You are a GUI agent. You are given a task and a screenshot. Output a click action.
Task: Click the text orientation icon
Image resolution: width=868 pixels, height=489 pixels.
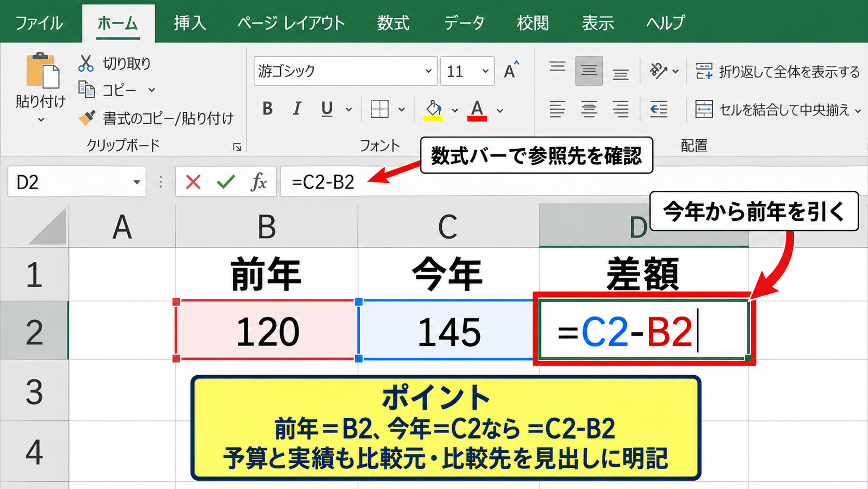(x=658, y=71)
